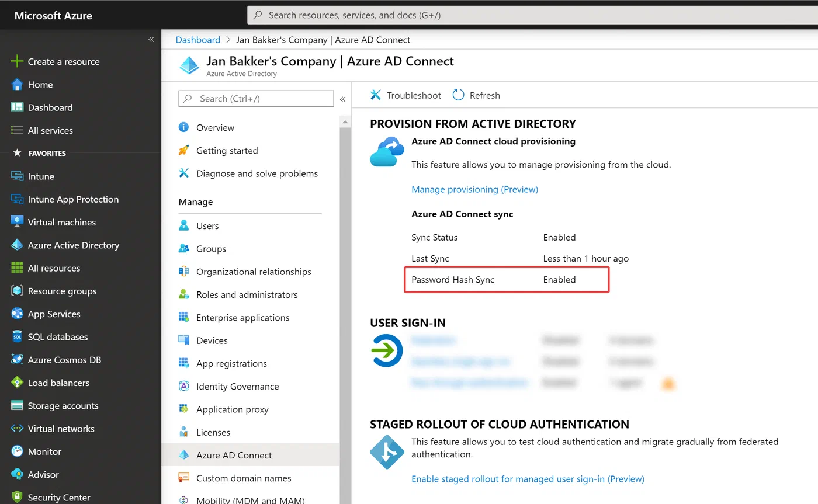The width and height of the screenshot is (818, 504).
Task: Click the 'Less than 1 hour ago' value
Action: [x=585, y=258]
